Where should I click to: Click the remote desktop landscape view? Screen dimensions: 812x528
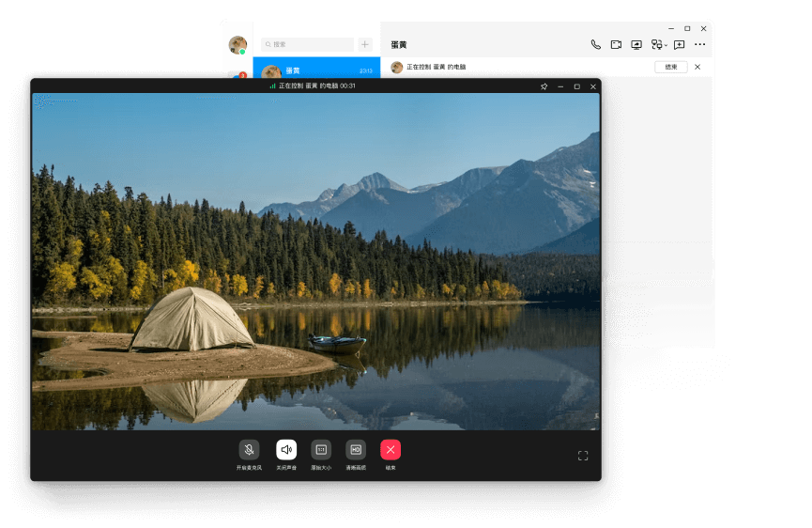(x=315, y=261)
